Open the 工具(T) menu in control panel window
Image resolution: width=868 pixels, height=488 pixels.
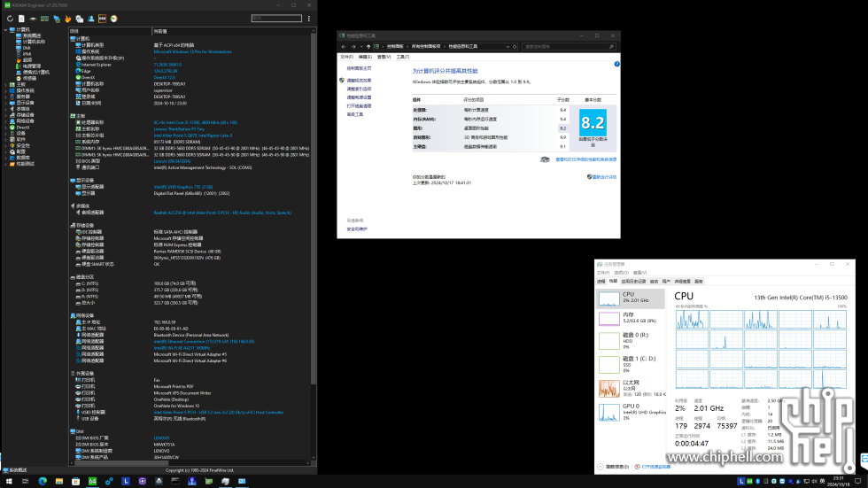coord(402,57)
